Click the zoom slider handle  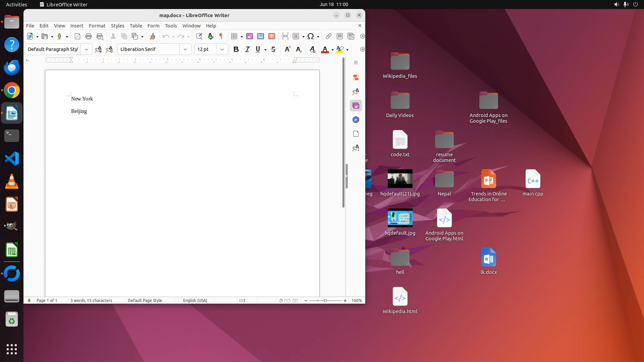[325, 300]
